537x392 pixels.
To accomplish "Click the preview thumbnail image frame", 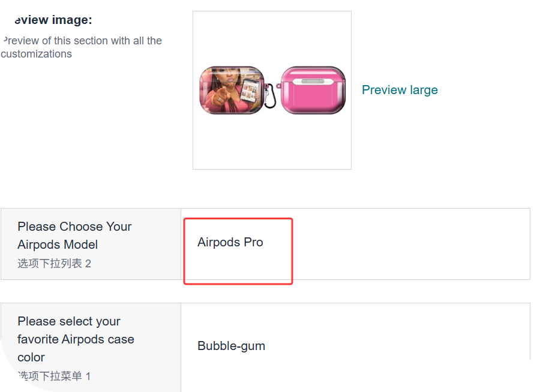I will [272, 144].
